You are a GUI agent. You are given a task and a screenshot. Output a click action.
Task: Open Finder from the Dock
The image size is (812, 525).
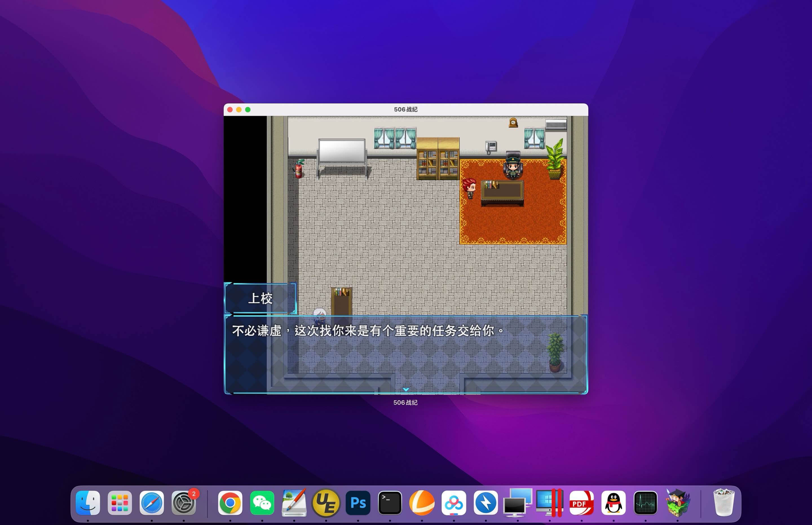tap(88, 502)
